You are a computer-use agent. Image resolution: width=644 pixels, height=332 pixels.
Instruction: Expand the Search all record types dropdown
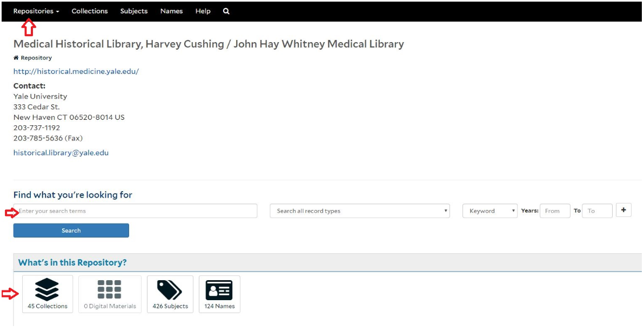(x=360, y=211)
